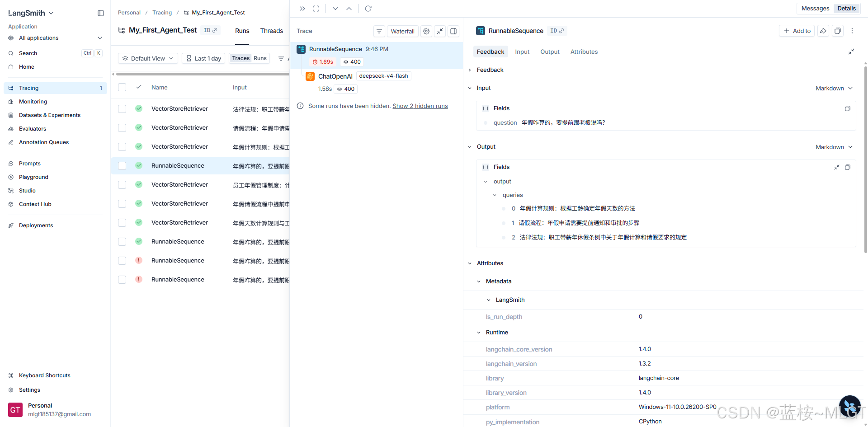Open the Default View dropdown

148,59
